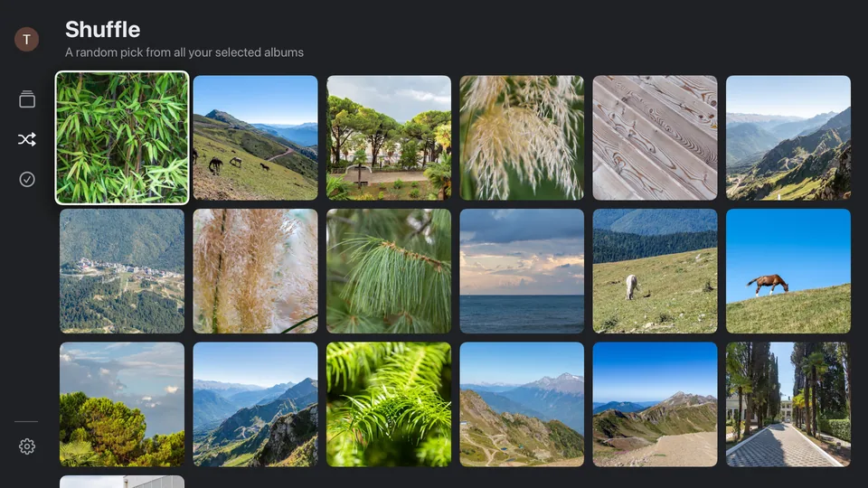The image size is (868, 488).
Task: Open the rocky cliff mountain range photo
Action: (x=255, y=405)
